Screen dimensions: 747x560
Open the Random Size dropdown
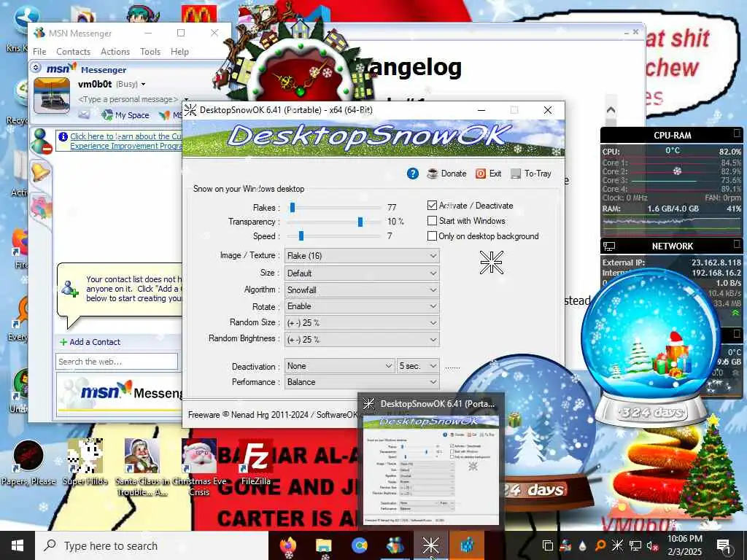(x=362, y=323)
